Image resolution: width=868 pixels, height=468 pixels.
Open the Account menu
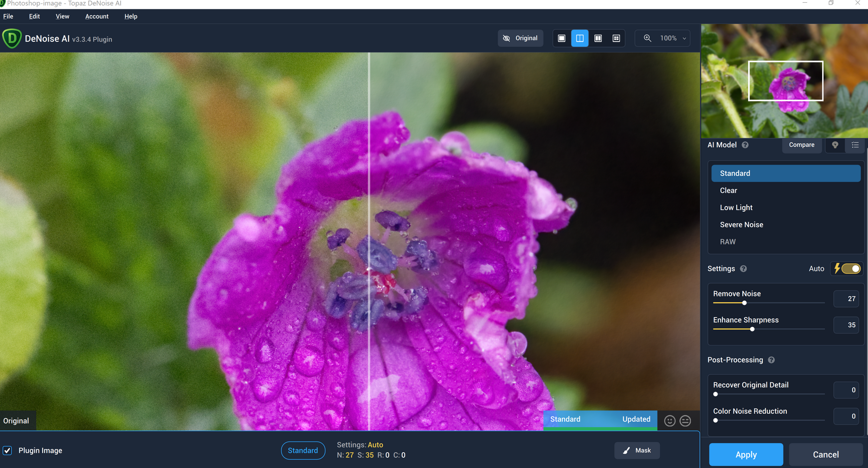point(96,16)
